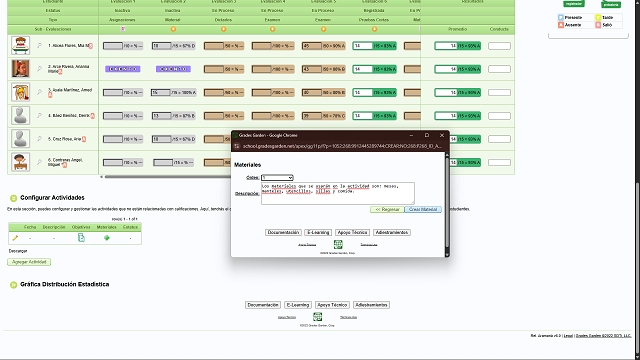Expand orange sub-evaluation icon under Evaluación 4

tap(273, 29)
